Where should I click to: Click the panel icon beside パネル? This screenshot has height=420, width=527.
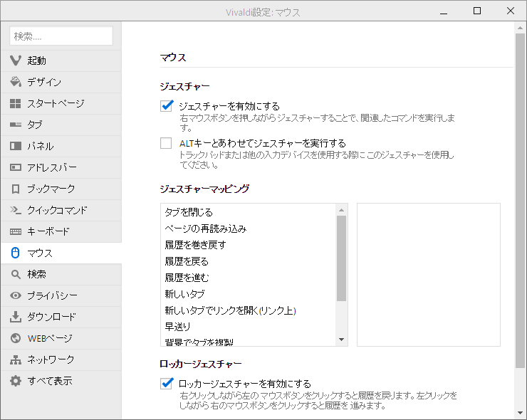click(16, 146)
